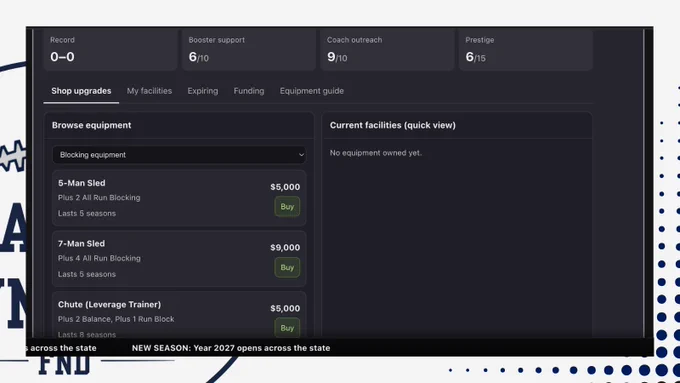This screenshot has width=680, height=383.
Task: Open the Blocking equipment category dropdown
Action: click(179, 155)
